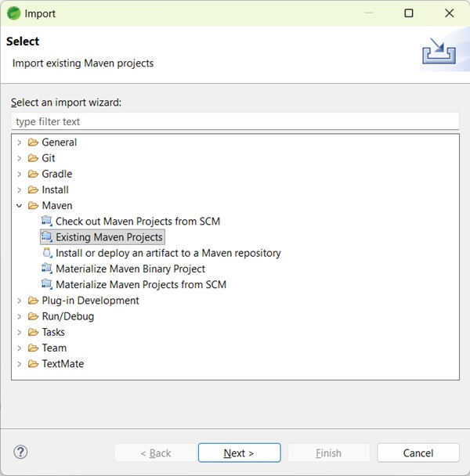
Task: Click the TextMate folder icon
Action: coord(33,363)
